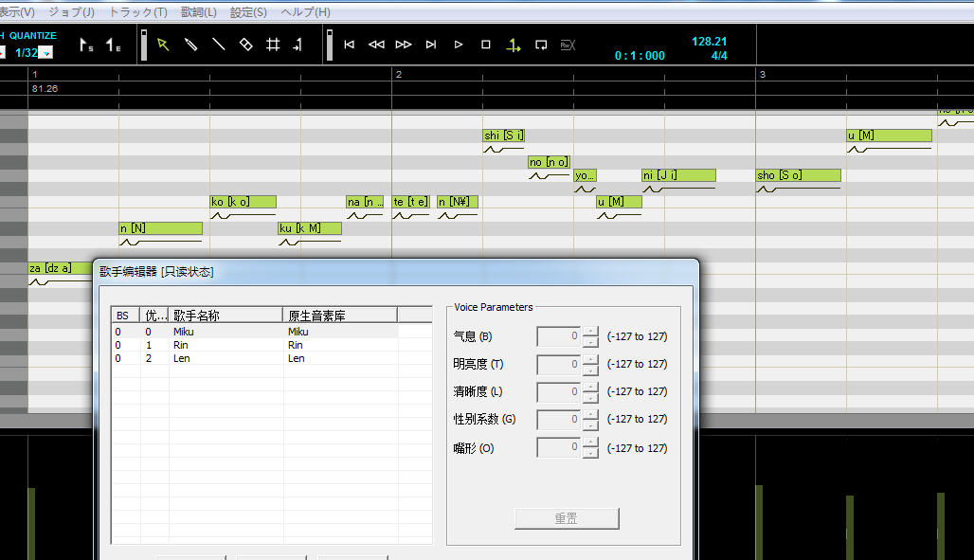Click the 气息 (B) value field
Image resolution: width=974 pixels, height=560 pixels.
click(x=559, y=336)
